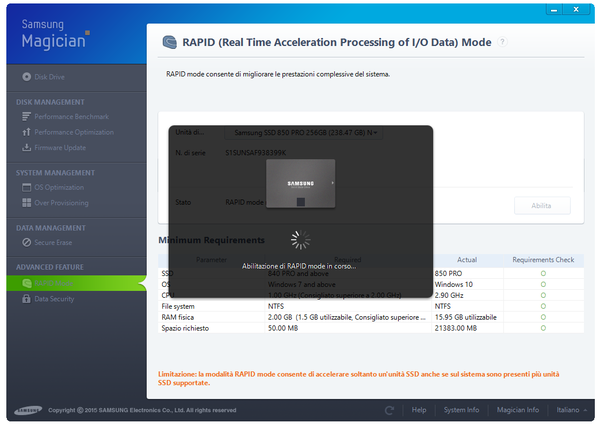This screenshot has width=600, height=426.
Task: Click the '2.90 GHz' value
Action: (449, 295)
